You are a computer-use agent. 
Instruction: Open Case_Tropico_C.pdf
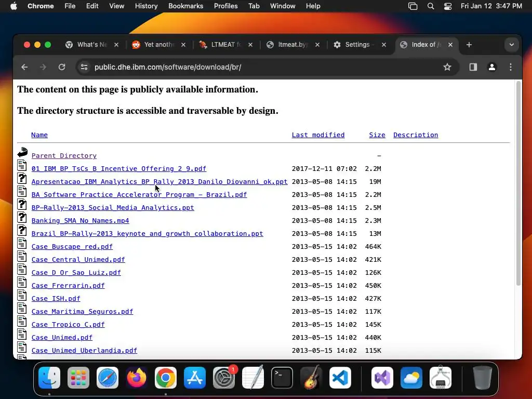click(x=68, y=325)
